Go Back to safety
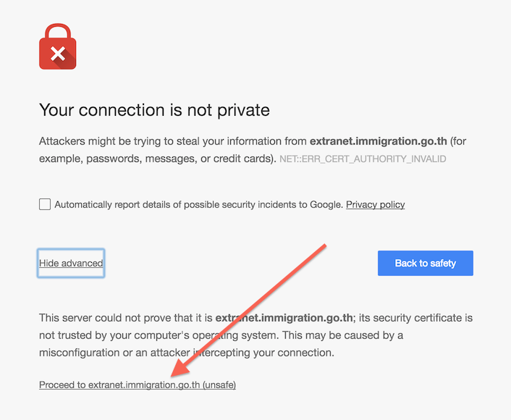511x420 pixels. (x=426, y=263)
